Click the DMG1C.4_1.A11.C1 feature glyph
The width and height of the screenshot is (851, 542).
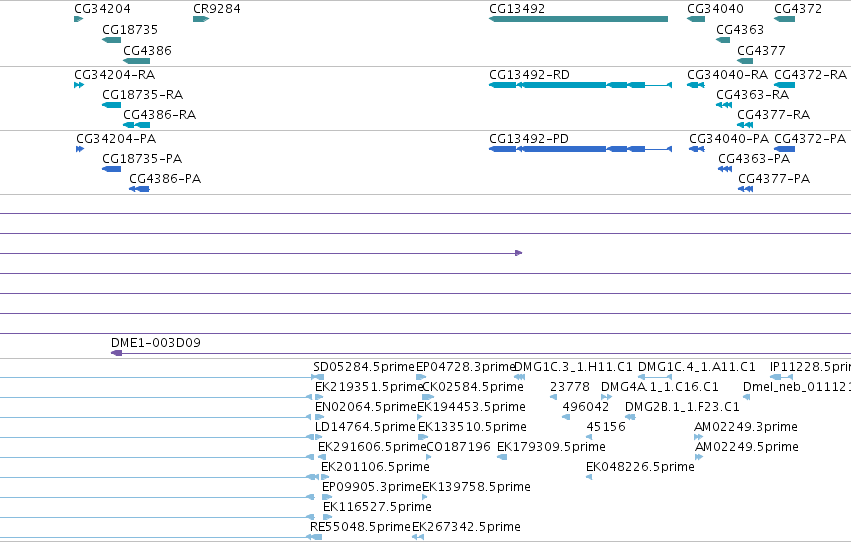tap(655, 377)
